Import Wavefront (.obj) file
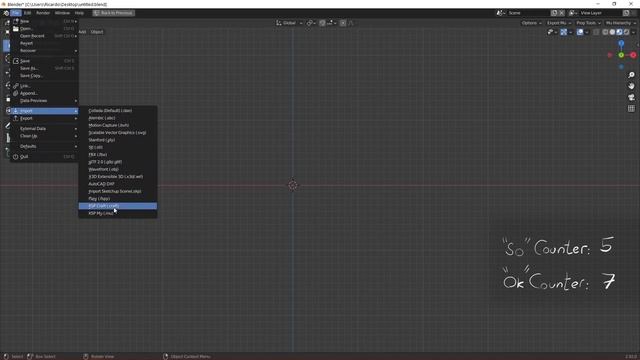Screen dimensions: 640x360 coord(118,169)
